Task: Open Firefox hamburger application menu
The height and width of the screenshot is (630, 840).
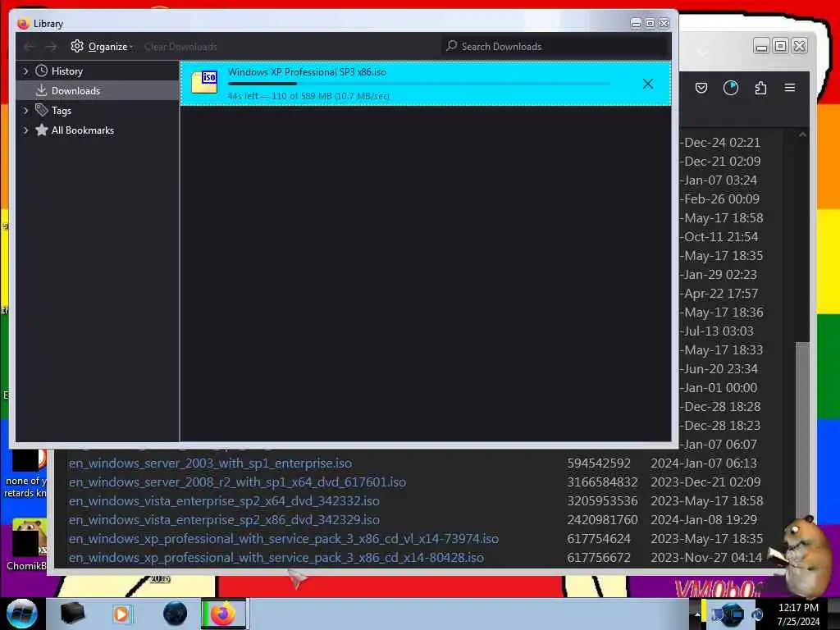Action: point(790,87)
